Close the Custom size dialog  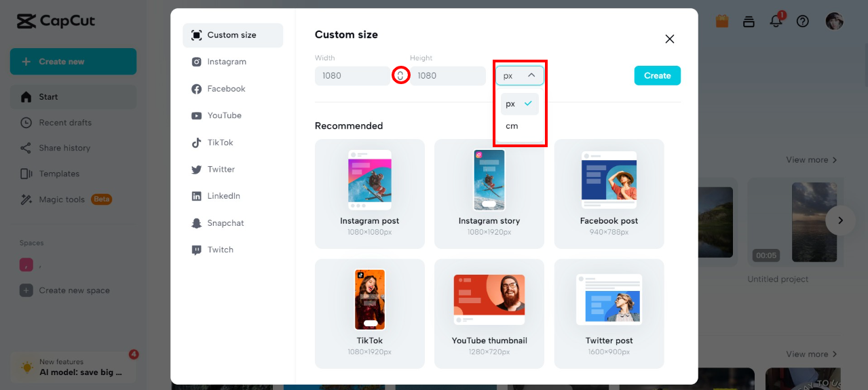coord(670,39)
